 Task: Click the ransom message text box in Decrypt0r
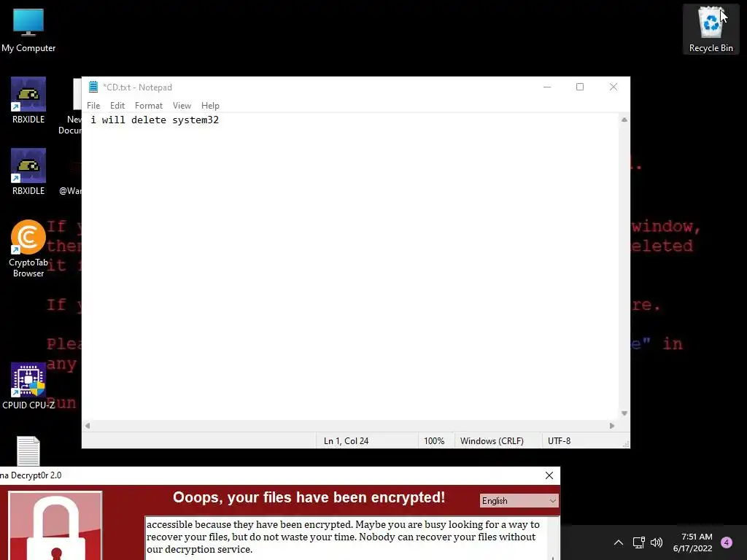[x=352, y=538]
